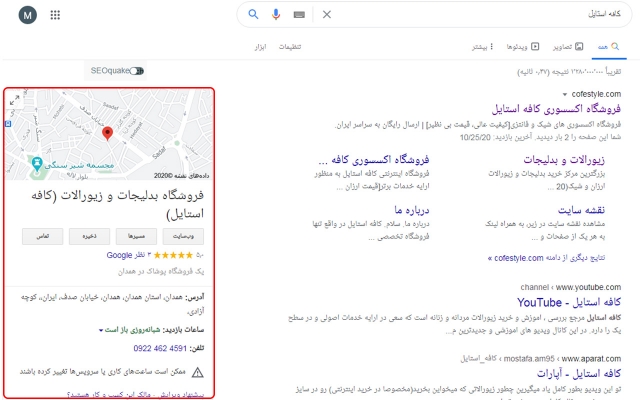Viewport: 640px width, 400px height.
Task: Click the business title فروشگاه بدلیجات و زیورالات
Action: pyautogui.click(x=118, y=204)
